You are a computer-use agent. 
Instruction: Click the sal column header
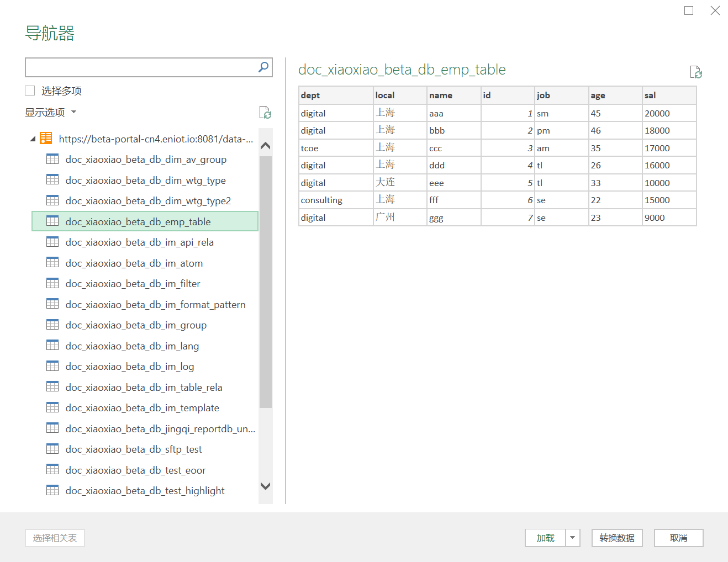point(668,95)
